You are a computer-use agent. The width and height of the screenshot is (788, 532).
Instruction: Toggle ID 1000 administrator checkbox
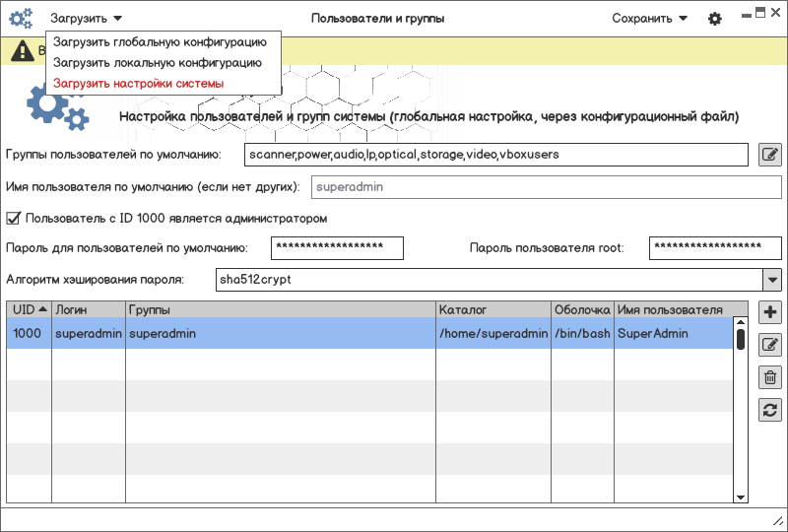pyautogui.click(x=14, y=218)
